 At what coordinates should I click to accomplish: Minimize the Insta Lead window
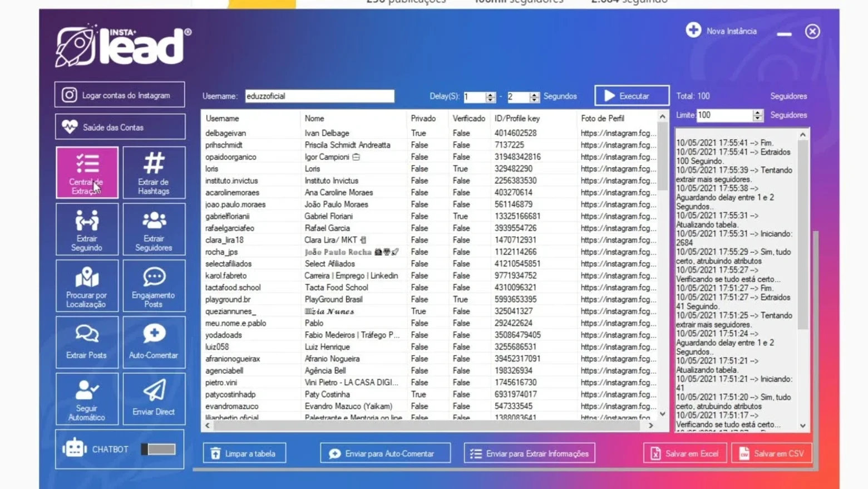click(784, 34)
